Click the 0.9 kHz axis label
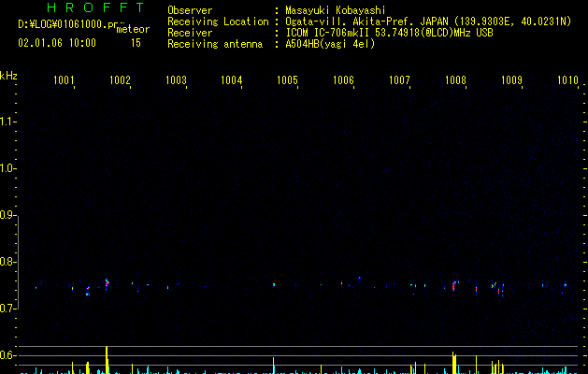 (x=7, y=215)
